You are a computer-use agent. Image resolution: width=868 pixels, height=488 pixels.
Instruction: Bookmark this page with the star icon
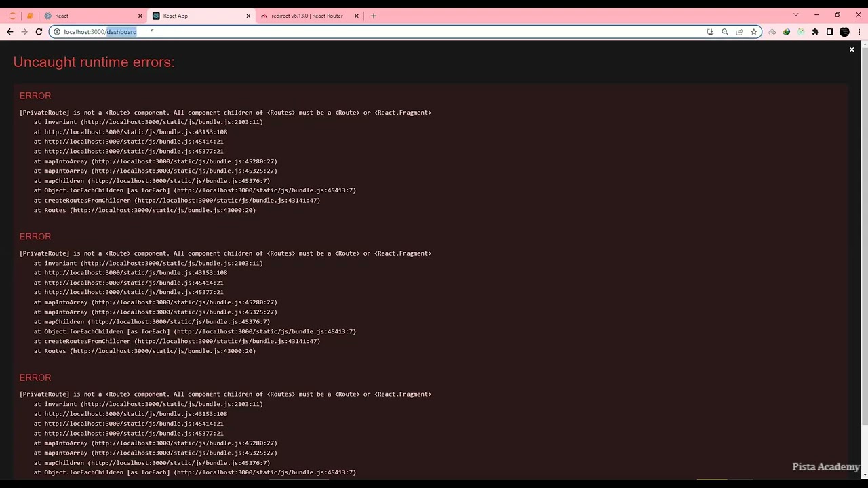point(753,32)
